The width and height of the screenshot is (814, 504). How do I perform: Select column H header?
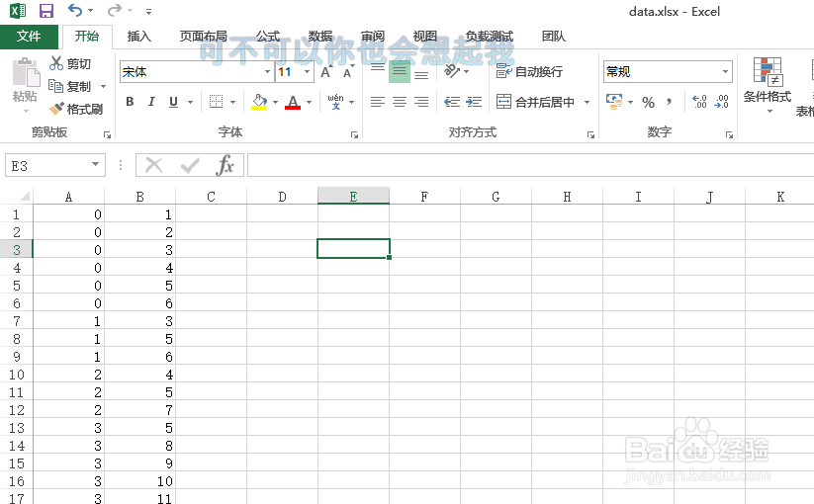(567, 197)
